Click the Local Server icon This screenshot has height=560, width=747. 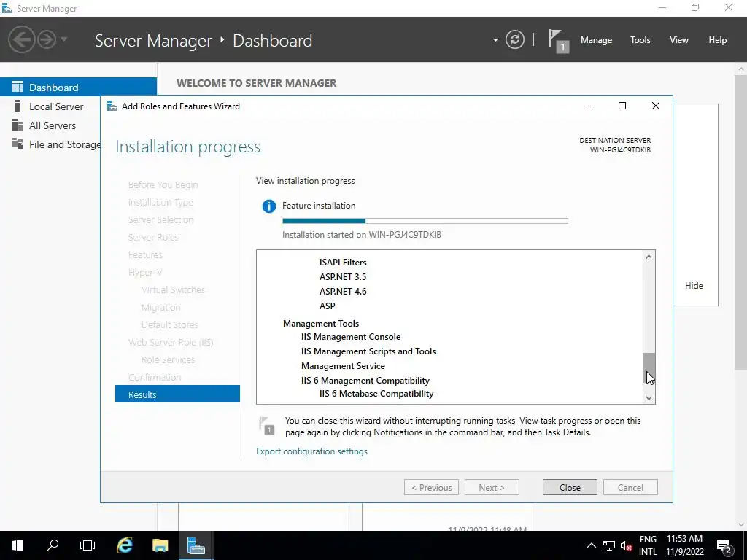tap(18, 106)
